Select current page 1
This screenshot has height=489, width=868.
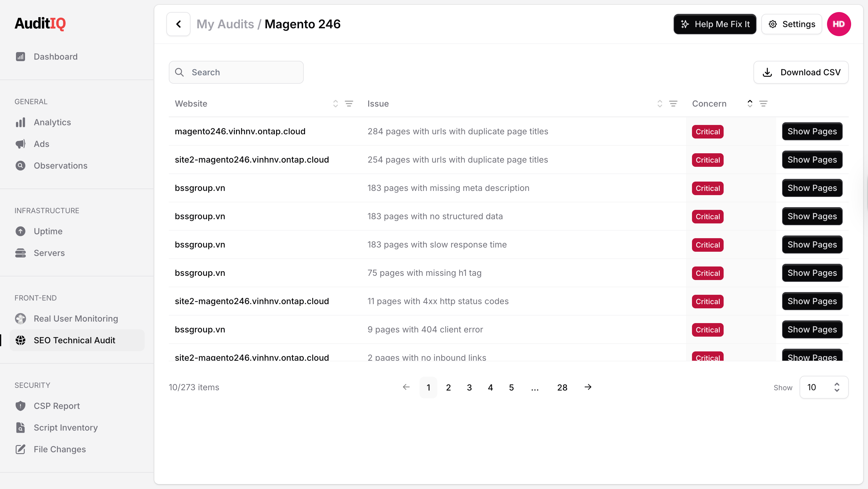click(x=428, y=387)
